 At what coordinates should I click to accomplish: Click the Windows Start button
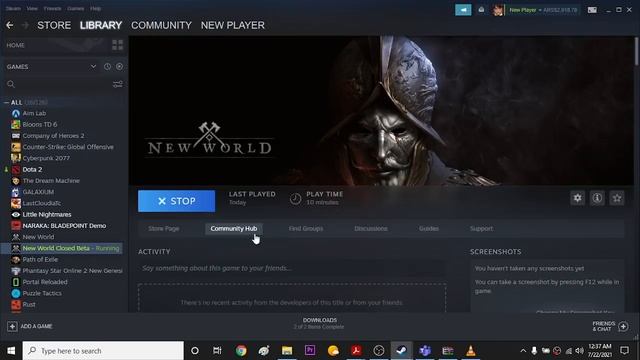pyautogui.click(x=11, y=351)
